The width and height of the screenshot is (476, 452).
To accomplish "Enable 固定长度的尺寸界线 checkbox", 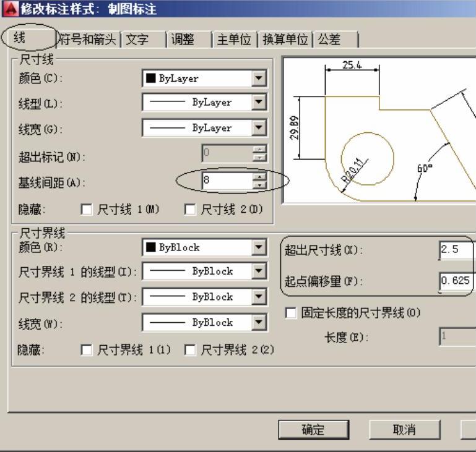I will pyautogui.click(x=291, y=313).
